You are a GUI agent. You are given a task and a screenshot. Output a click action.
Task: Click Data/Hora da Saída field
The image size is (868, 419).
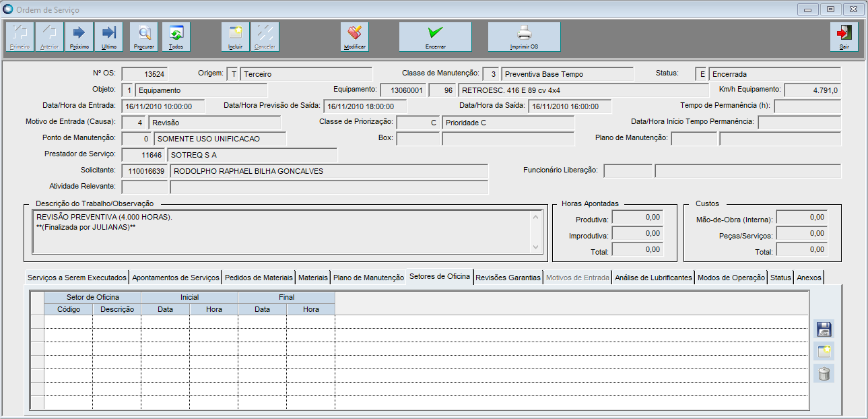point(570,106)
